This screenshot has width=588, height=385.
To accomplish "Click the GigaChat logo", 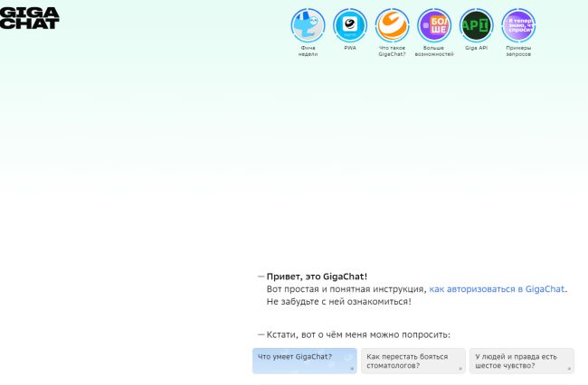I will click(x=29, y=17).
